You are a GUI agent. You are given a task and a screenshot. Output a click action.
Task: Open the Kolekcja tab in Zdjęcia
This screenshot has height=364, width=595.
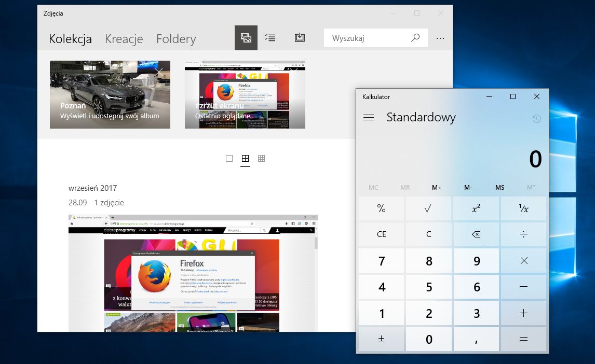coord(70,39)
